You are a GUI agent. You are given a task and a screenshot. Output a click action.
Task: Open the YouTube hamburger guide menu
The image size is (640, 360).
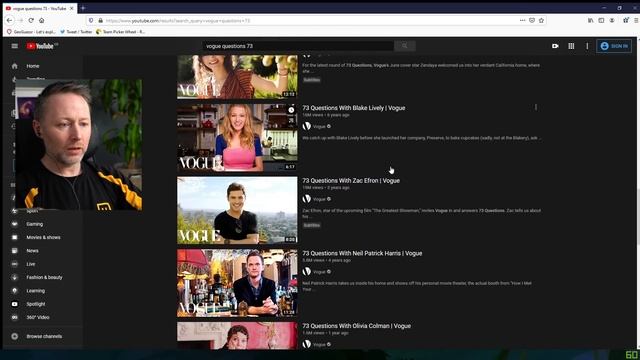[x=15, y=46]
